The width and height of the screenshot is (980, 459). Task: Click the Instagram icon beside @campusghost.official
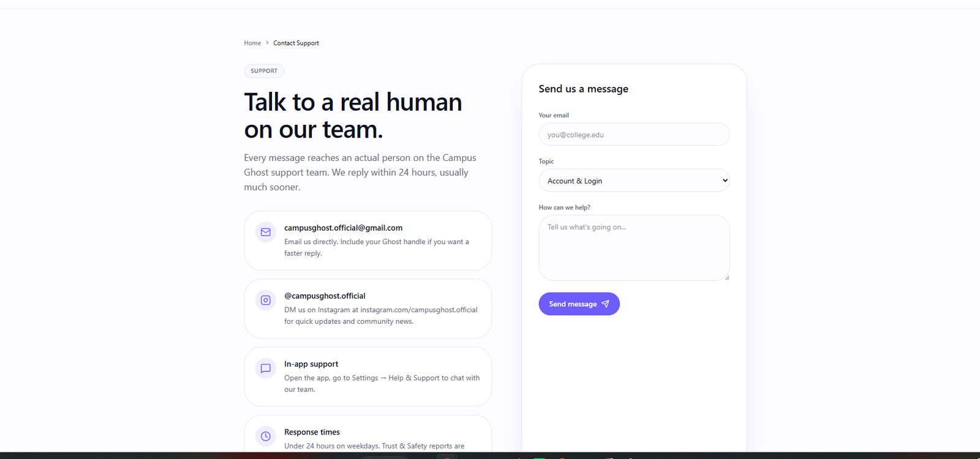266,300
